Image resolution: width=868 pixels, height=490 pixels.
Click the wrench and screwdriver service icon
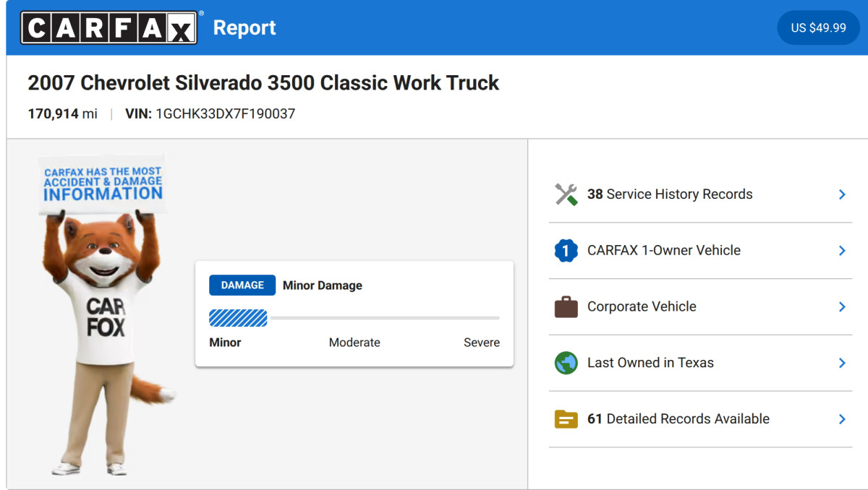(566, 194)
